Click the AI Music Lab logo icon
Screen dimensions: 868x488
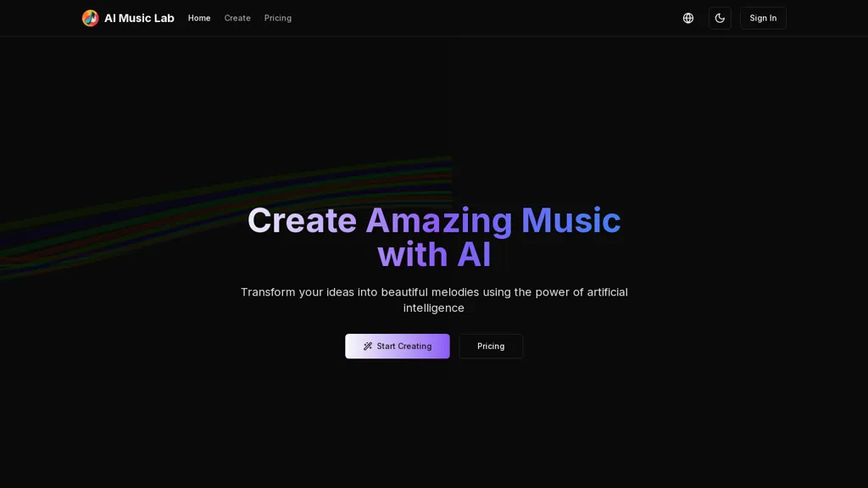click(90, 19)
